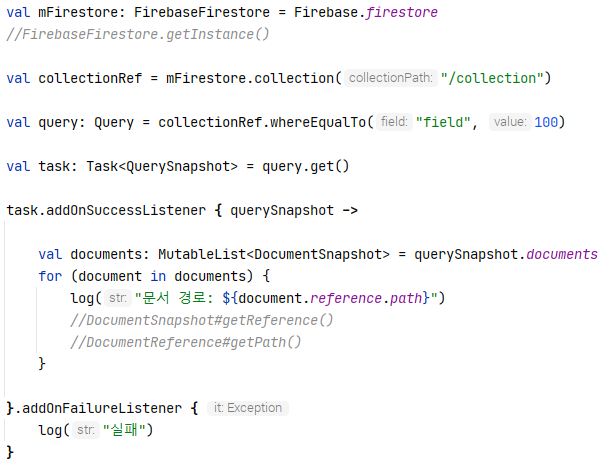This screenshot has width=608, height=469.
Task: Click the querySnapshot lambda parameter
Action: point(282,210)
